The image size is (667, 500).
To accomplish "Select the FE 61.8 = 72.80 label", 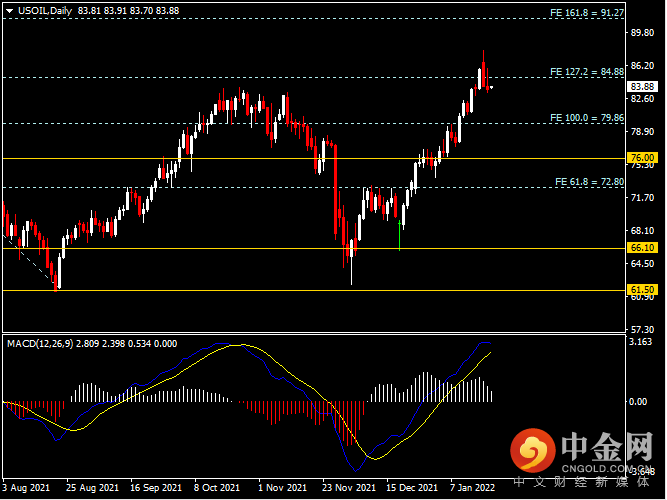I will [x=589, y=182].
